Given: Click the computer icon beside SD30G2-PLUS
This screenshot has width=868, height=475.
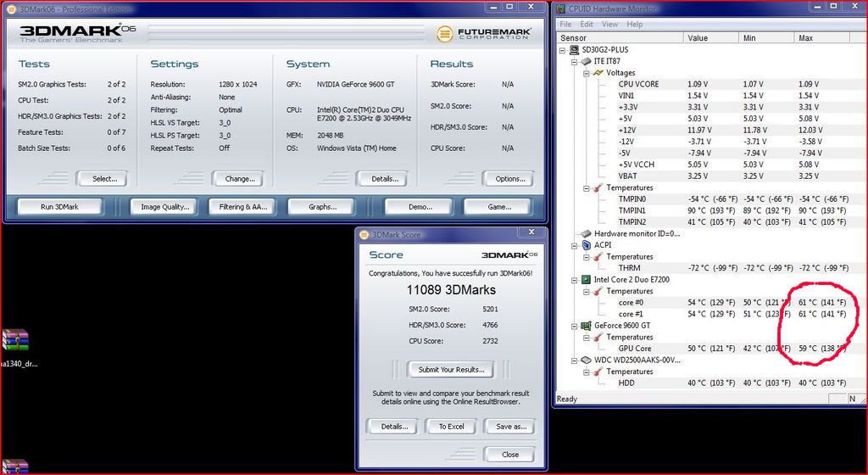Looking at the screenshot, I should coord(574,50).
